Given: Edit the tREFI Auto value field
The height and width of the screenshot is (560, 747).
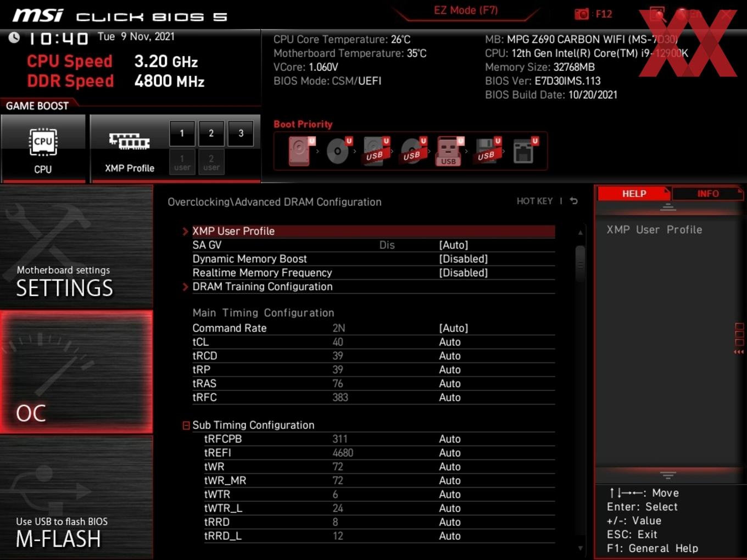Looking at the screenshot, I should [x=450, y=453].
